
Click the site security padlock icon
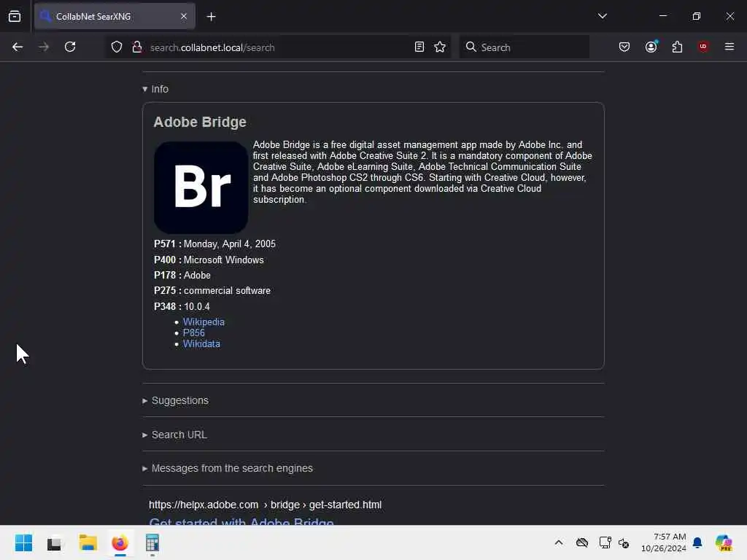click(x=137, y=47)
